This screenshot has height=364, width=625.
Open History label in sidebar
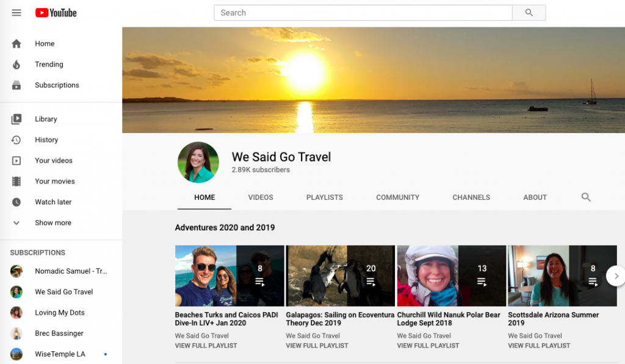tap(46, 140)
